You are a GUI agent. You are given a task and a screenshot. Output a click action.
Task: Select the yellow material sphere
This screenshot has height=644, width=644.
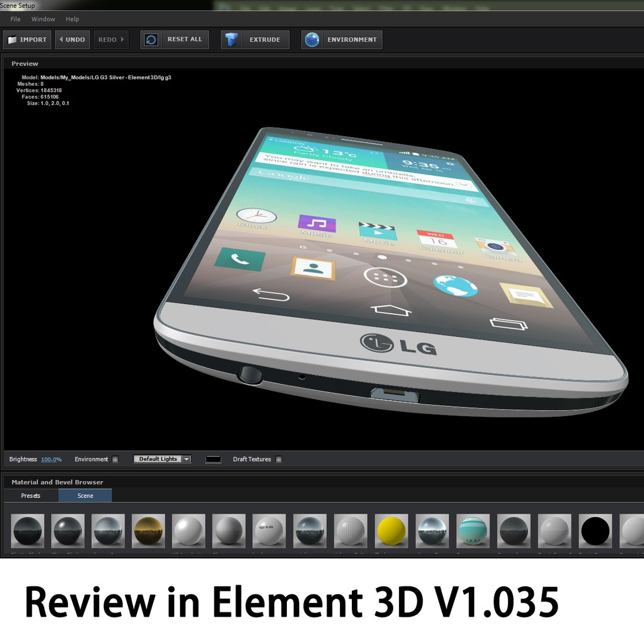(391, 531)
